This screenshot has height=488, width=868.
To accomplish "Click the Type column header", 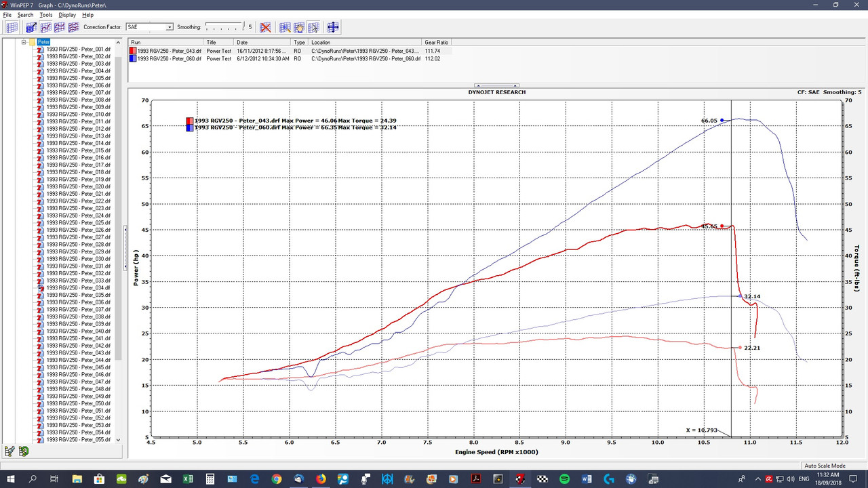I will [300, 42].
